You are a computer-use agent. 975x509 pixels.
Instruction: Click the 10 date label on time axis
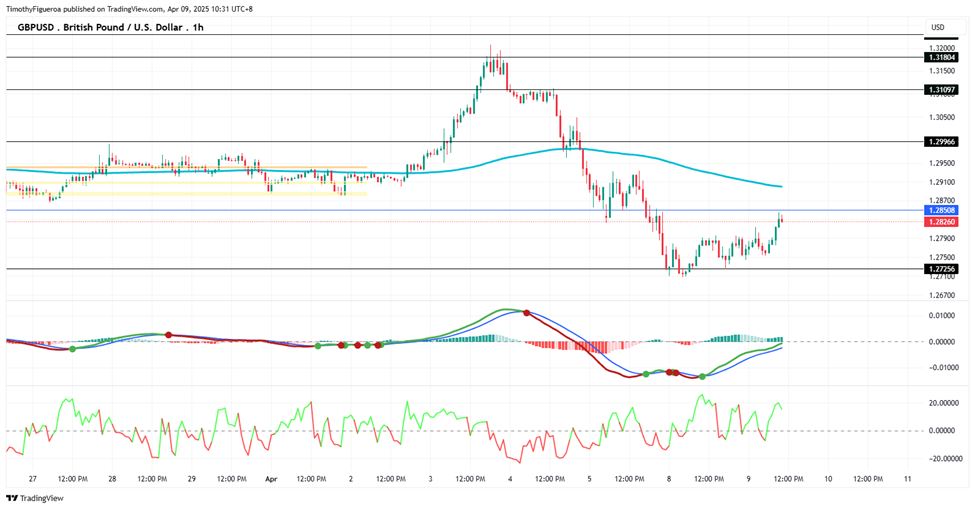(828, 479)
